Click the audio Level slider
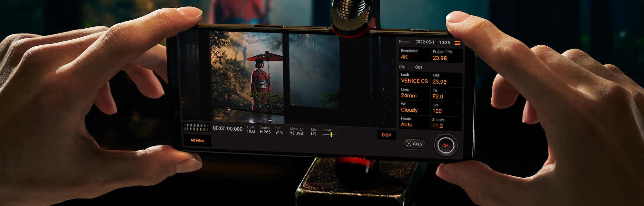The image size is (644, 206). [330, 135]
